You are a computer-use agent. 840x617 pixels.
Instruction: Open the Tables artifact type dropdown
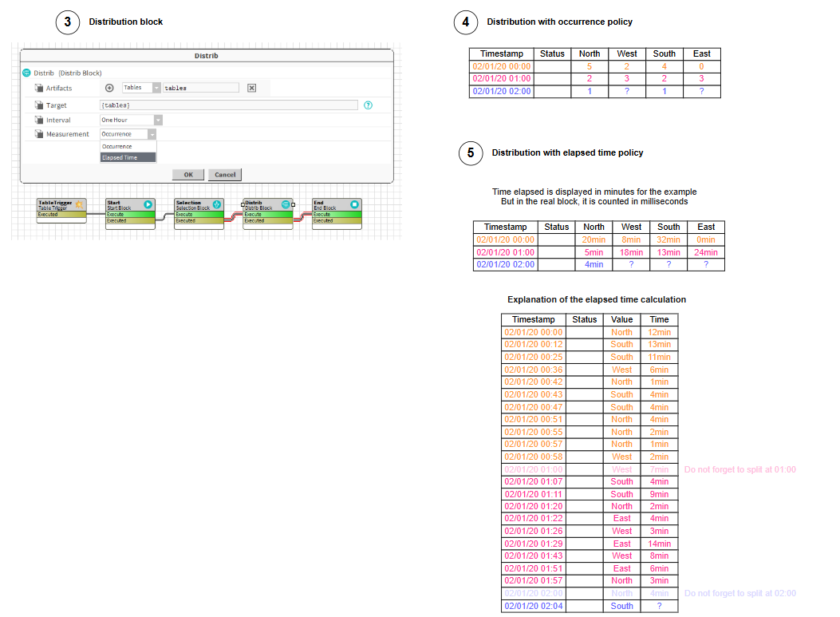pos(156,88)
